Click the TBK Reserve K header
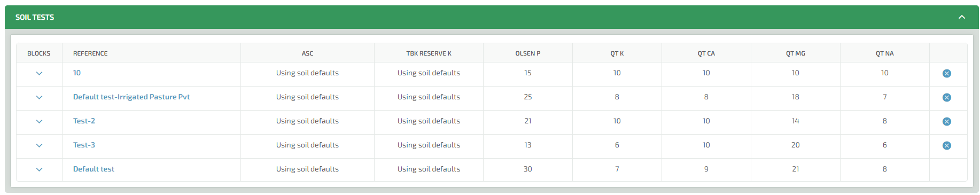 pos(429,53)
